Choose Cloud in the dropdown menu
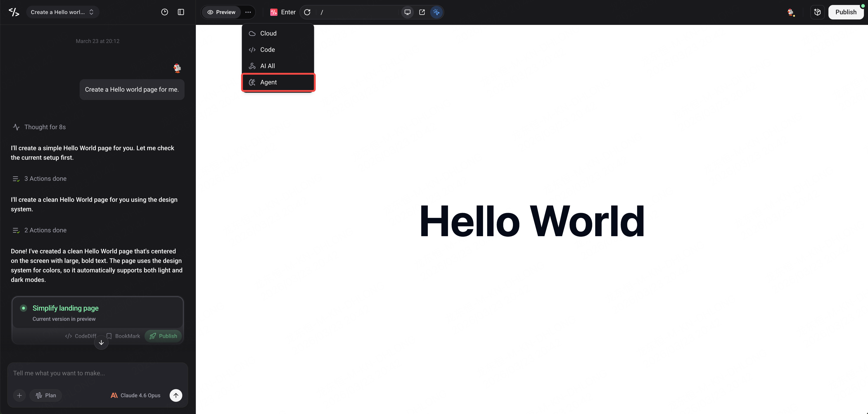Image resolution: width=868 pixels, height=414 pixels. tap(278, 33)
